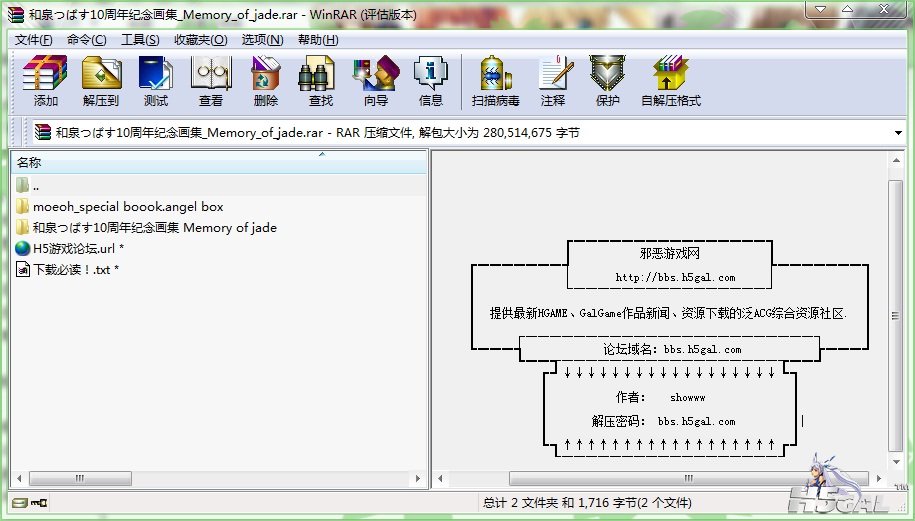
Task: Click file list scrollbar right arrow
Action: coord(418,478)
